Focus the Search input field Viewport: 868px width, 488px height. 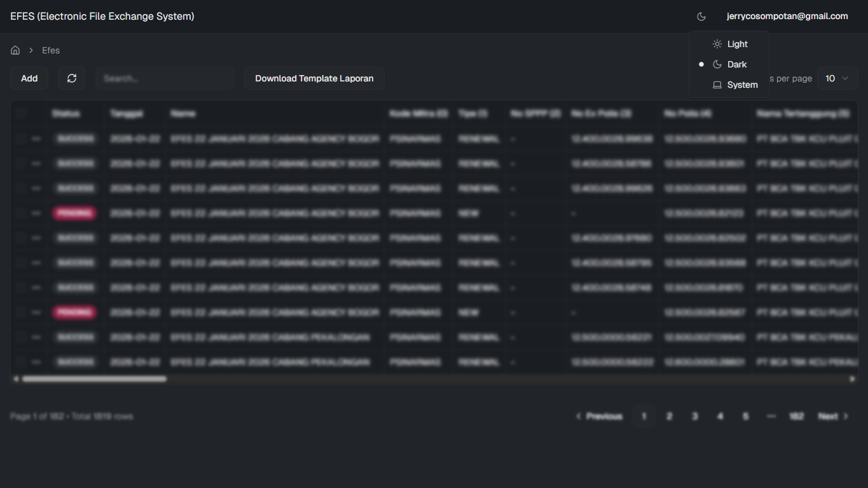click(x=165, y=78)
